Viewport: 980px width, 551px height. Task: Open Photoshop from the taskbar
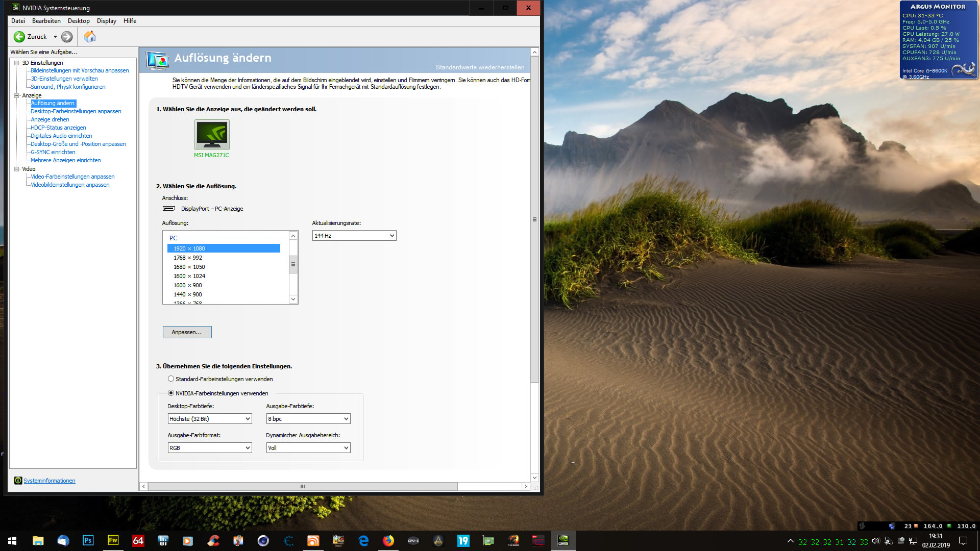pos(88,541)
